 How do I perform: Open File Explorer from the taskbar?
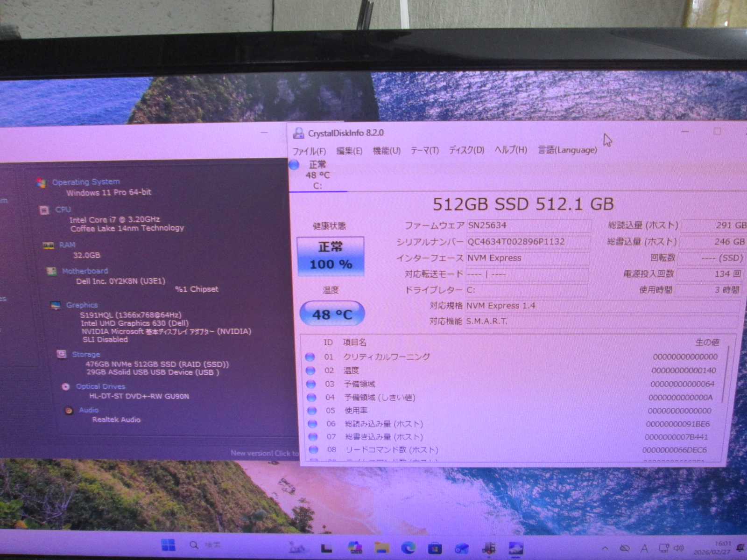pyautogui.click(x=382, y=547)
